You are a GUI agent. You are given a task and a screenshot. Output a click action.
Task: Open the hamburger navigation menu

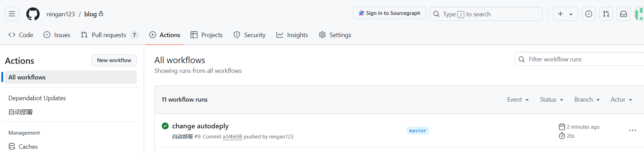[12, 14]
